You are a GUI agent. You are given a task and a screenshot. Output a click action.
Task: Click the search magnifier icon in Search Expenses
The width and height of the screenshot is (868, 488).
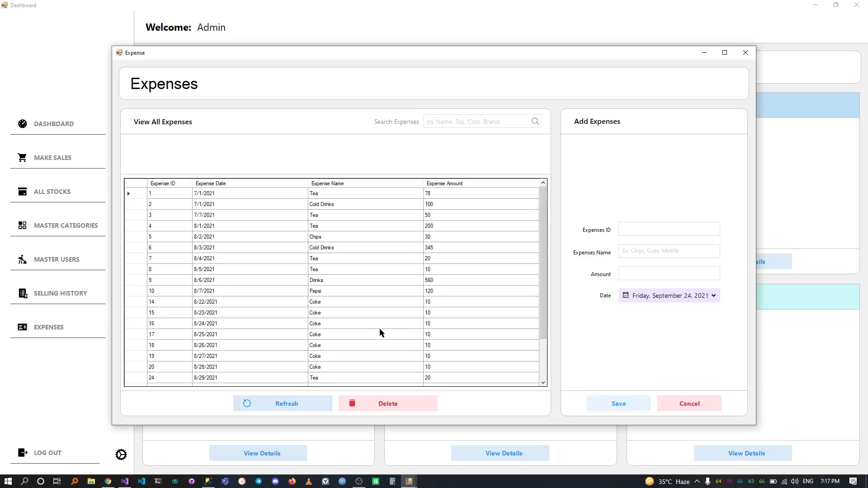535,121
